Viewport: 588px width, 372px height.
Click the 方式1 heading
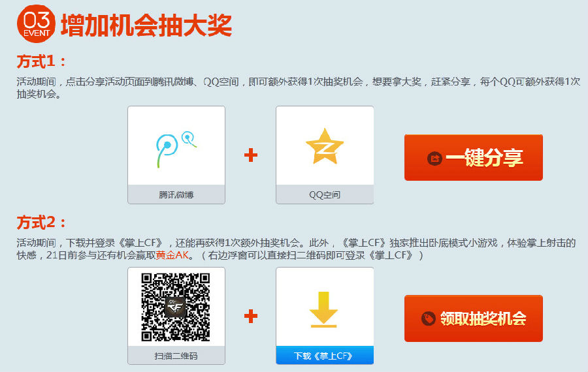pos(41,61)
